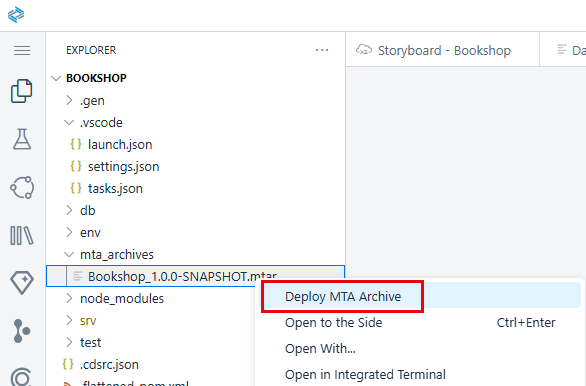Select the srv folder name
The image size is (586, 386).
[88, 321]
